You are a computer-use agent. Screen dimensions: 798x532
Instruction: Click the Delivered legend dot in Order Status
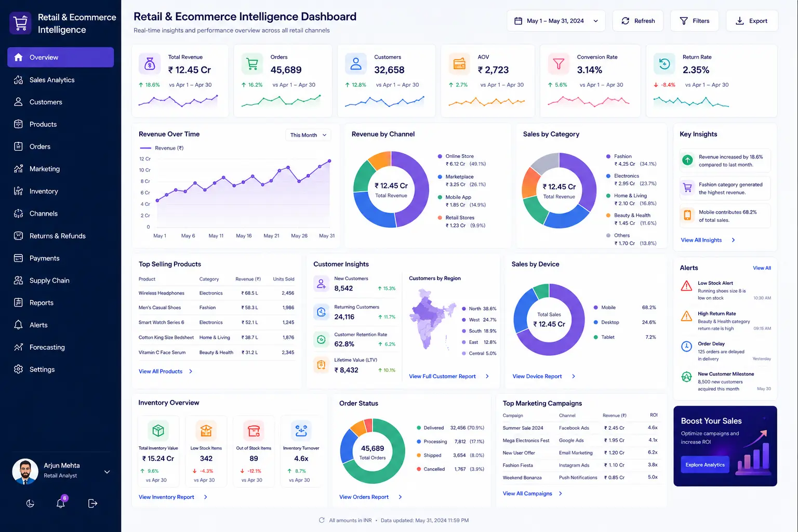[419, 428]
